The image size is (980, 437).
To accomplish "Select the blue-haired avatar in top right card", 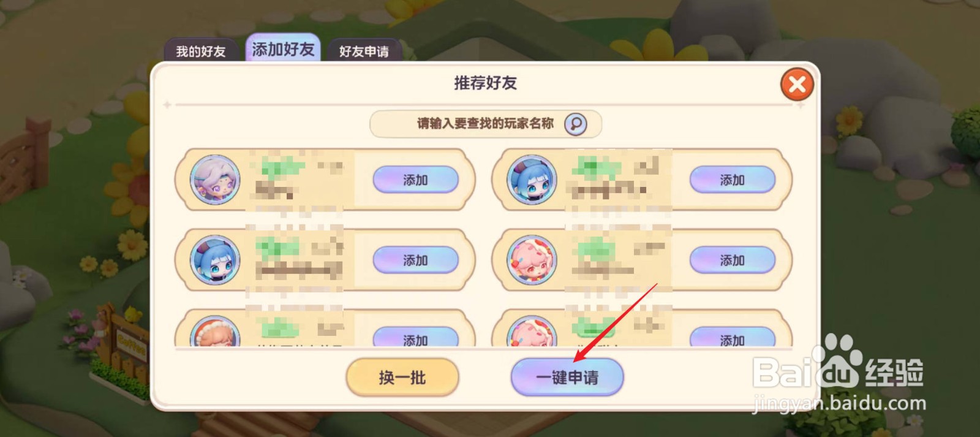I will 532,180.
